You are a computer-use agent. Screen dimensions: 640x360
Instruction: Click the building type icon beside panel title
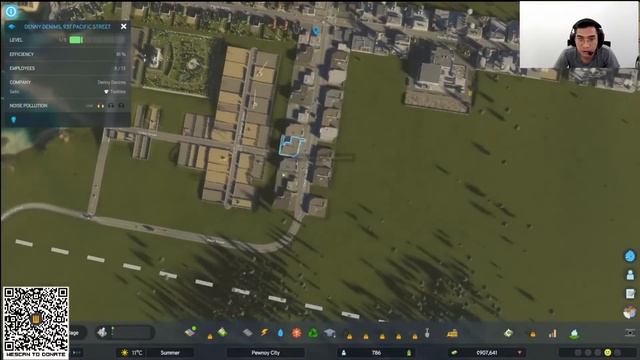[12, 27]
